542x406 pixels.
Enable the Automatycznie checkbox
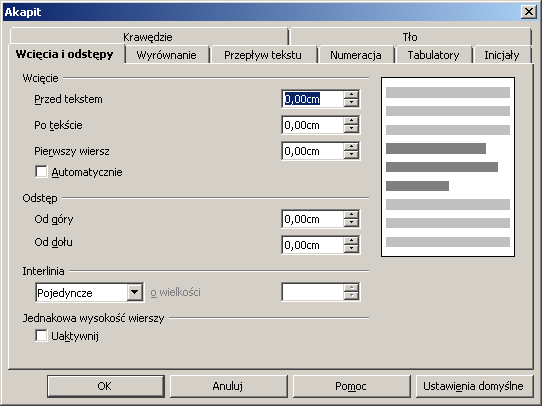(x=41, y=172)
